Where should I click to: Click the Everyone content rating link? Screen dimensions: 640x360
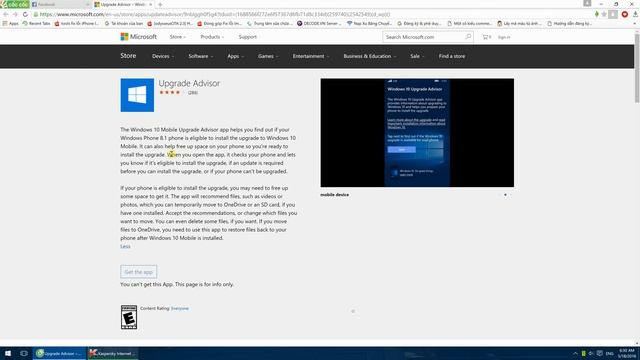click(x=180, y=309)
